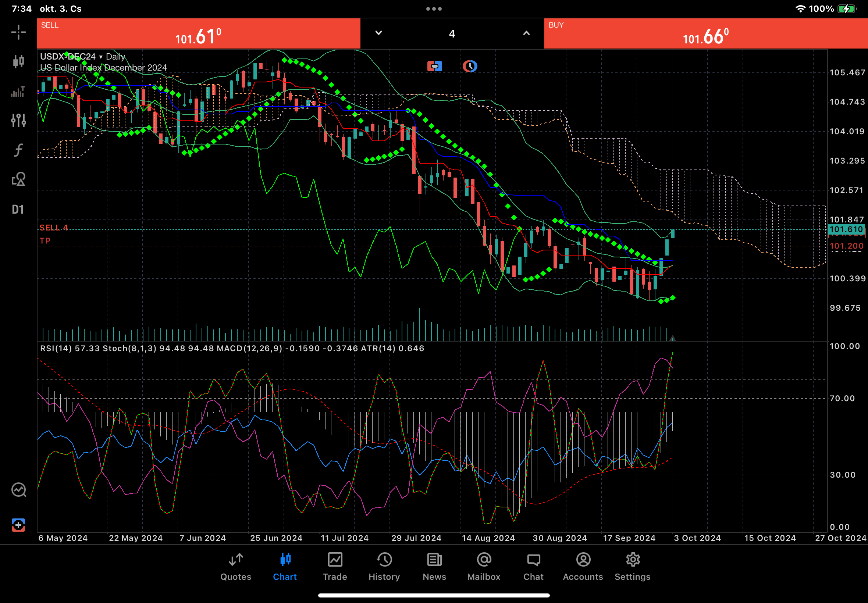Tap the volume field showing 4
868x603 pixels.
tap(452, 33)
